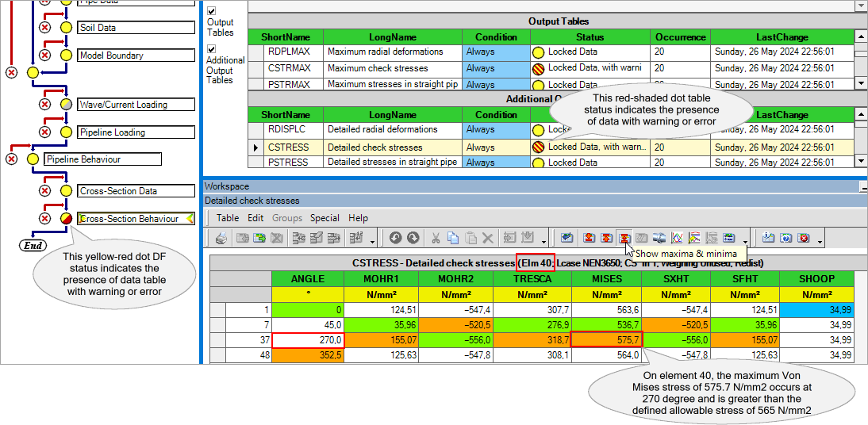
Task: Select the orange MISES cell showing 575,7
Action: point(607,339)
